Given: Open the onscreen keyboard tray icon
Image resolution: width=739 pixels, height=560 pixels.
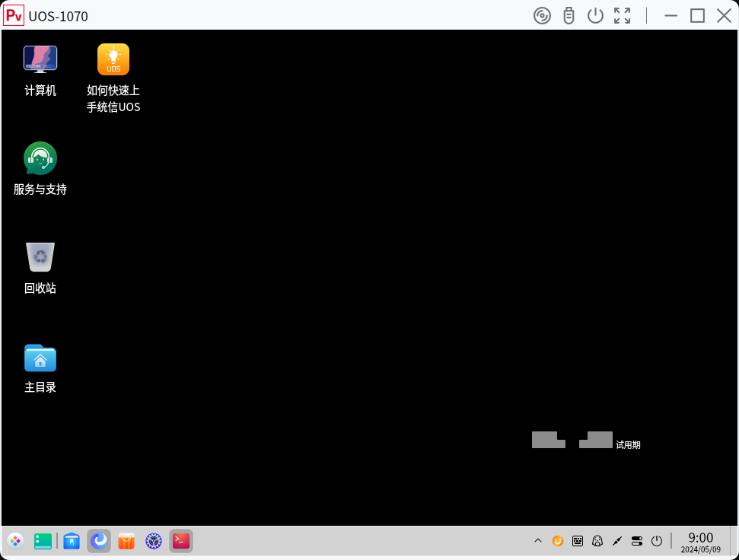Looking at the screenshot, I should click(578, 541).
